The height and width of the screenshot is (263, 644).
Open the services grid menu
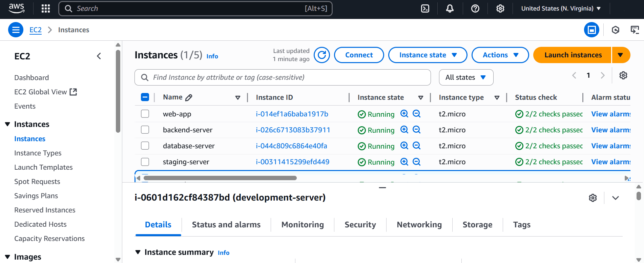[46, 8]
